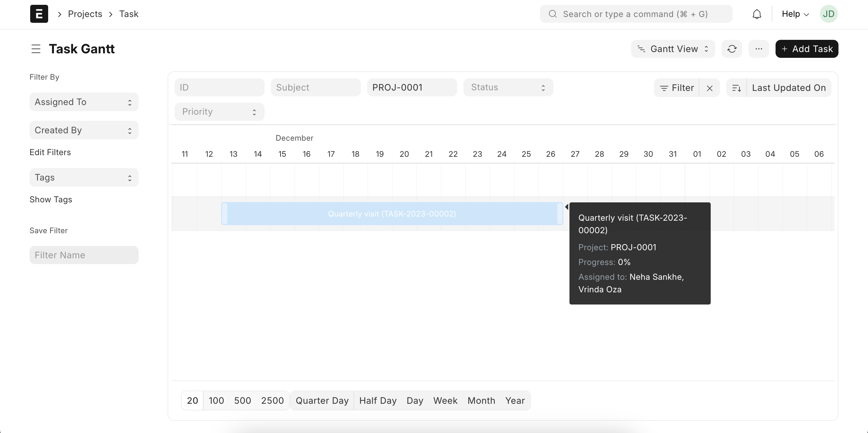This screenshot has height=433, width=868.
Task: Open the Gantt View switcher
Action: [x=673, y=49]
